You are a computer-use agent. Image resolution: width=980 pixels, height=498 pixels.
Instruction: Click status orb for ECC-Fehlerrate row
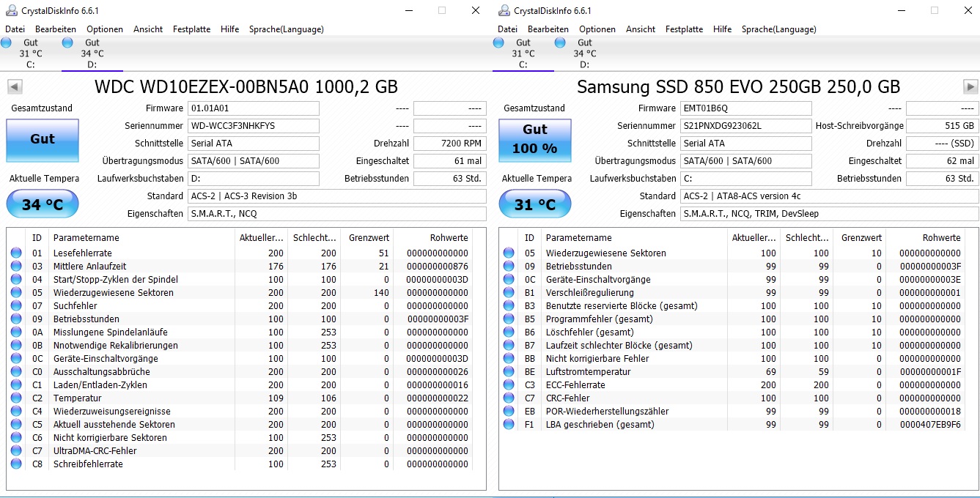509,385
